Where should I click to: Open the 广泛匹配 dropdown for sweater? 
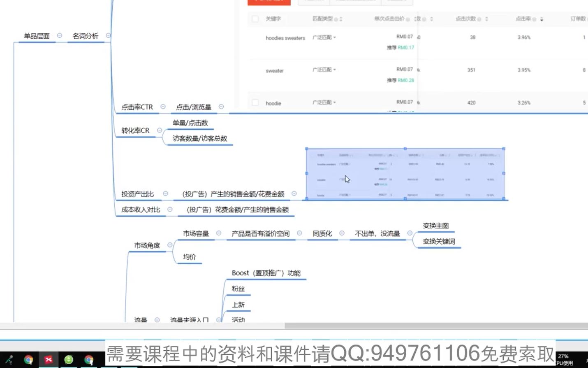(335, 70)
